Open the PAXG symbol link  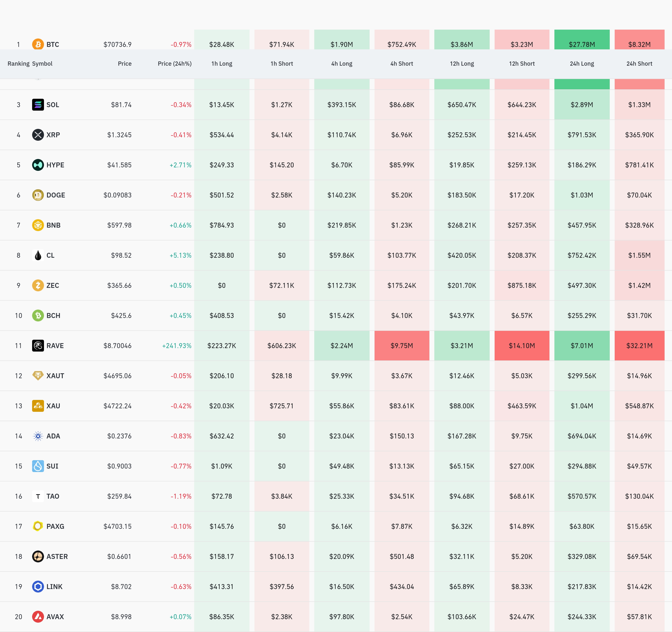55,526
